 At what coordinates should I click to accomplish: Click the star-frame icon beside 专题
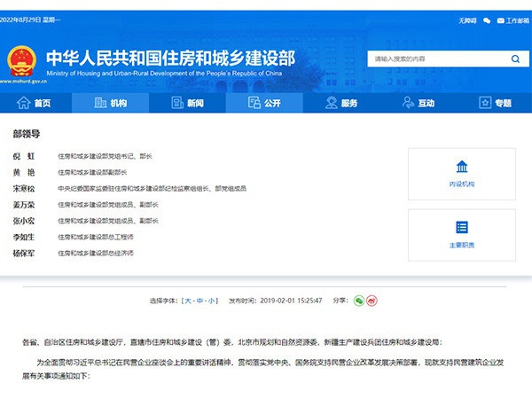(x=485, y=103)
